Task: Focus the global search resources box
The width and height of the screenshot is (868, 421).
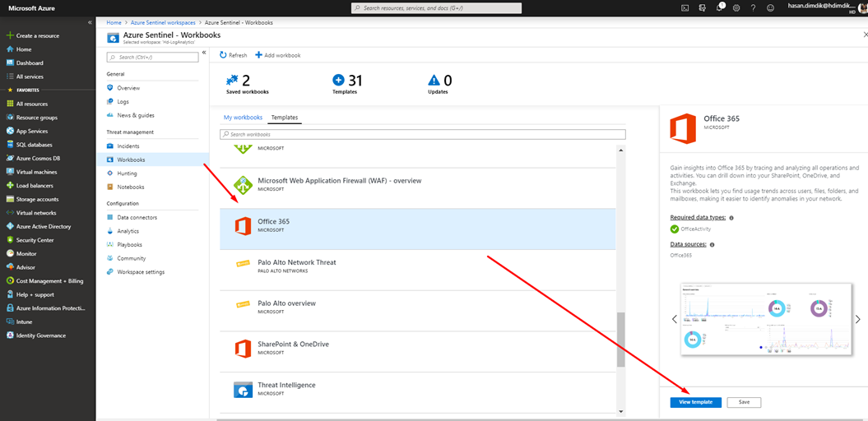Action: 436,8
